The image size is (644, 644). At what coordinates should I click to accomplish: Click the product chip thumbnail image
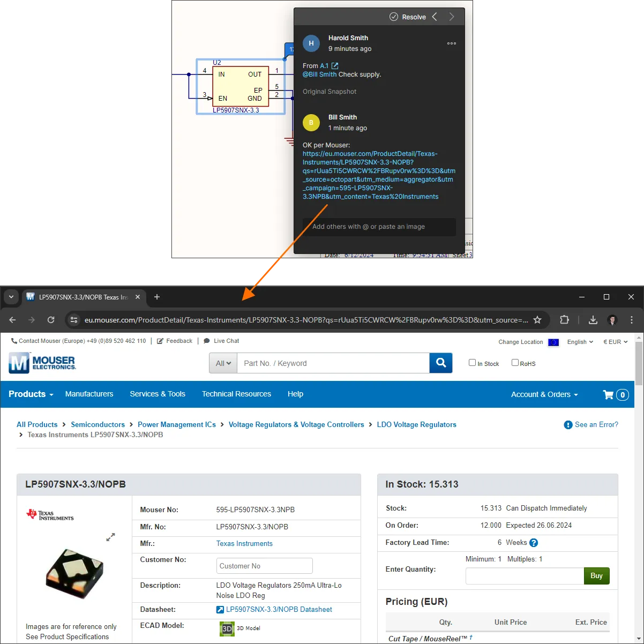point(74,573)
